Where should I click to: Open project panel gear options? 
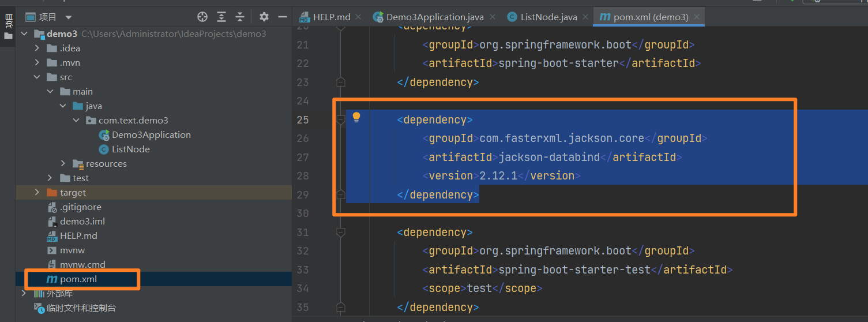[x=264, y=17]
